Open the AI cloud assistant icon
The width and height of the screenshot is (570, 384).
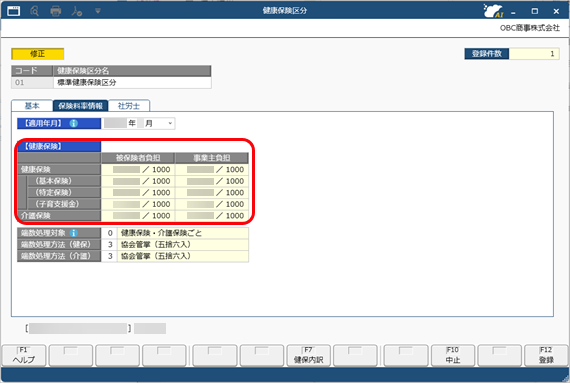pos(493,11)
